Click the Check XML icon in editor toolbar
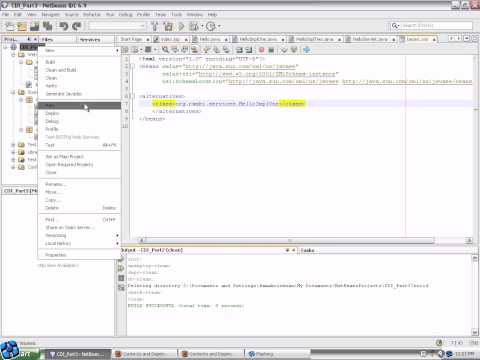This screenshot has width=480, height=360. click(x=284, y=50)
